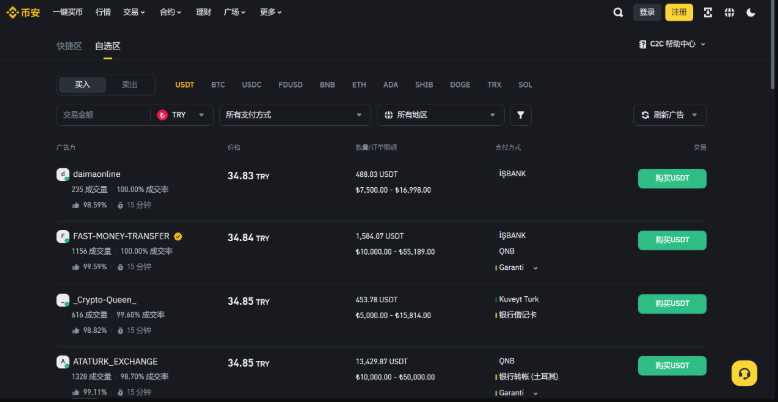Screen dimensions: 778x402
Task: Click the yellow 注册 register button
Action: point(679,12)
